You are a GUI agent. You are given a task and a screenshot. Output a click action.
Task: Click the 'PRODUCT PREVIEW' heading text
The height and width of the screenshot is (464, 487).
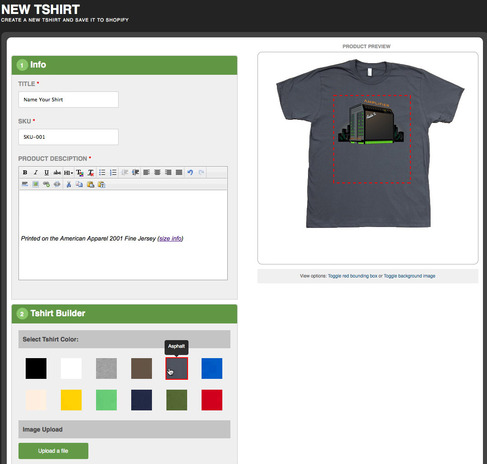[x=366, y=46]
